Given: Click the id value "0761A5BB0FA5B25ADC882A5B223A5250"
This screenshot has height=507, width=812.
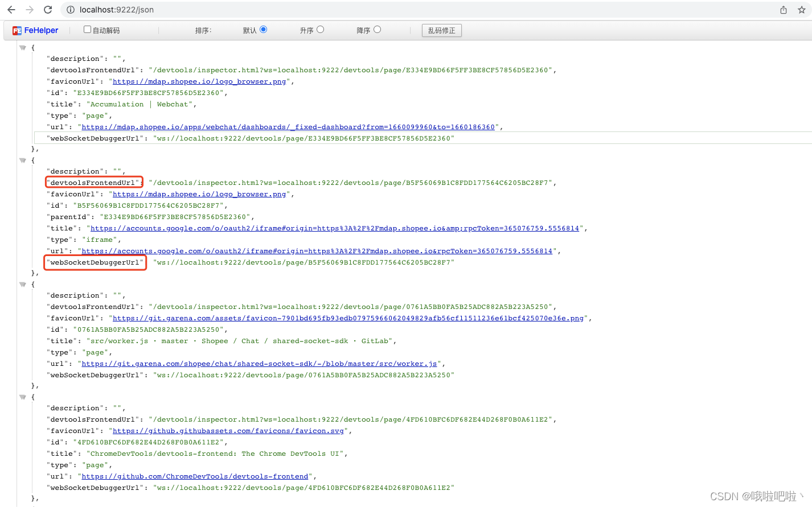Looking at the screenshot, I should click(148, 329).
